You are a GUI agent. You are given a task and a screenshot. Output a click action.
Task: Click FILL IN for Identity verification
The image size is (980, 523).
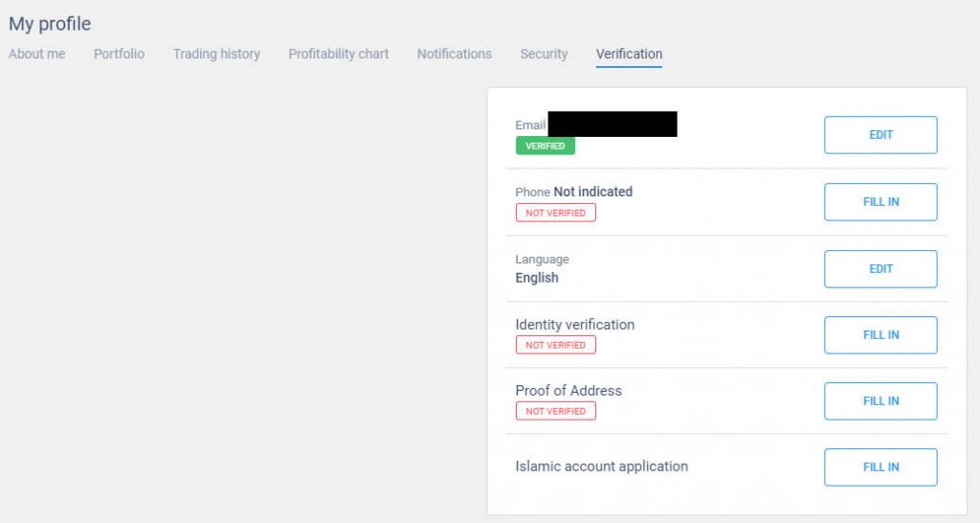pos(880,335)
